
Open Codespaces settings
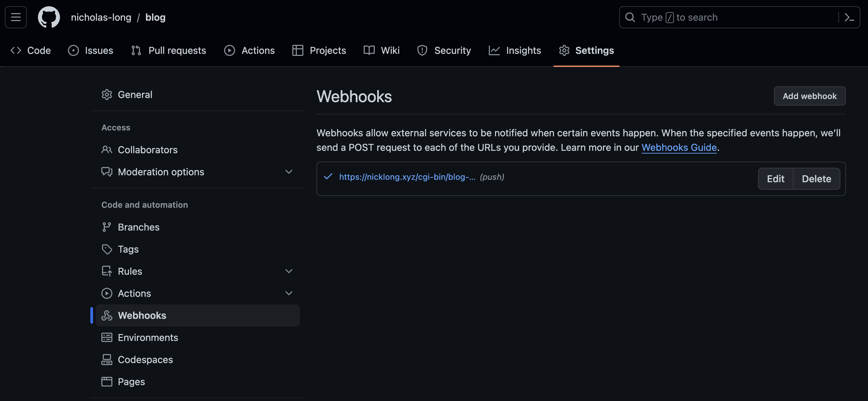coord(198,360)
